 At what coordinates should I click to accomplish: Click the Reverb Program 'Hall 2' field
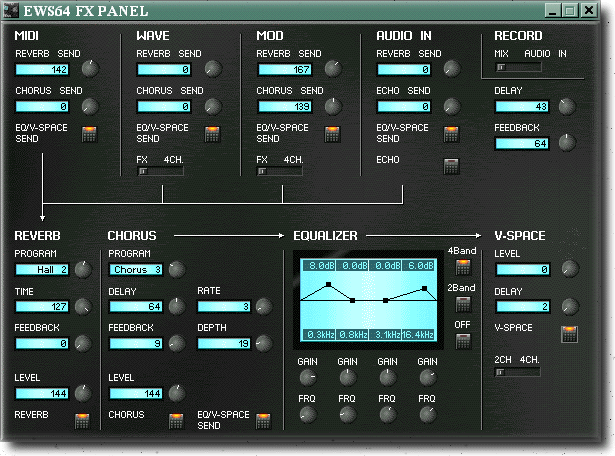(42, 270)
